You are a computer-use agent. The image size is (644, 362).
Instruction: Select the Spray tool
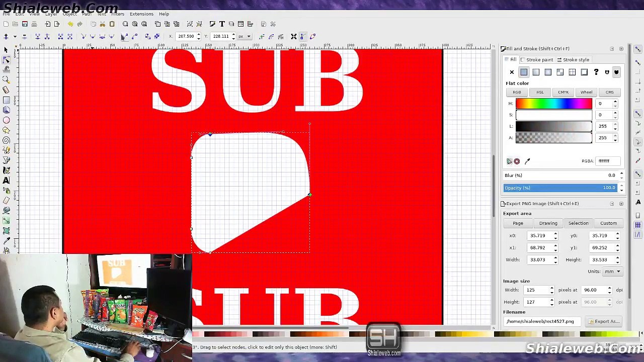click(6, 191)
